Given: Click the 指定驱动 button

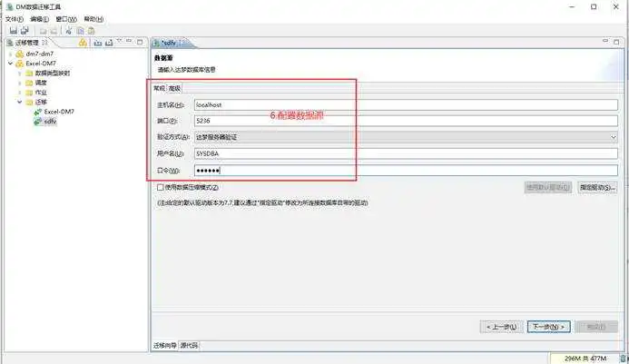Looking at the screenshot, I should [597, 187].
